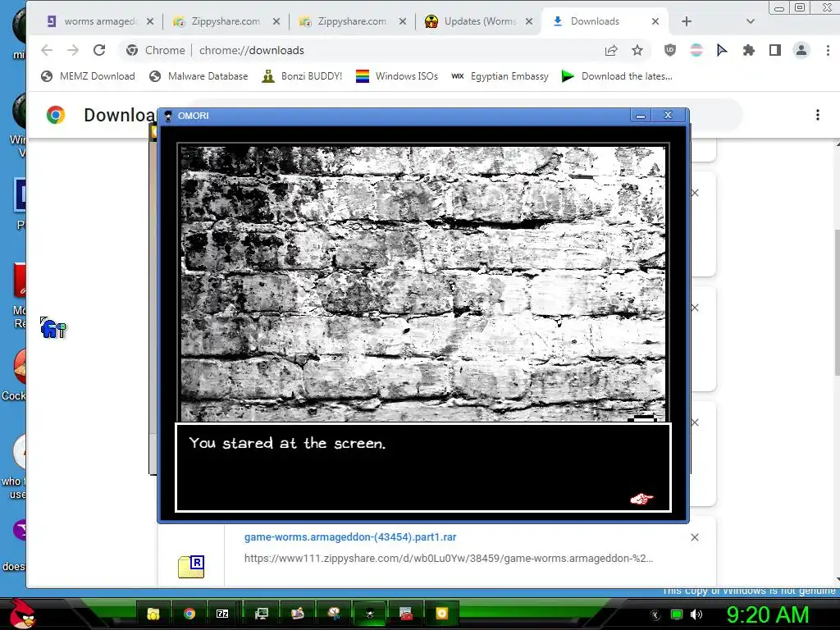The height and width of the screenshot is (630, 840).
Task: Click the RAR file icon of worms download
Action: 191,567
